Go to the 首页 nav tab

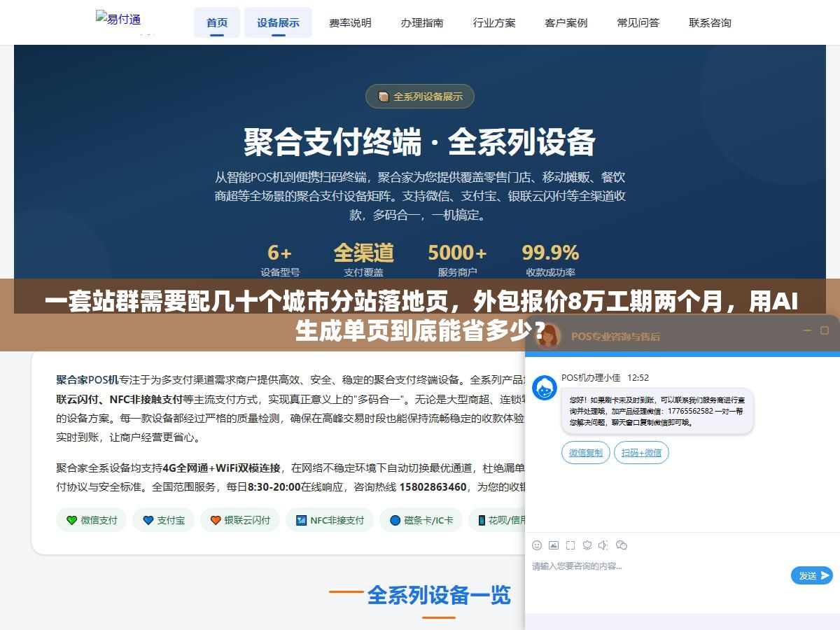[217, 22]
